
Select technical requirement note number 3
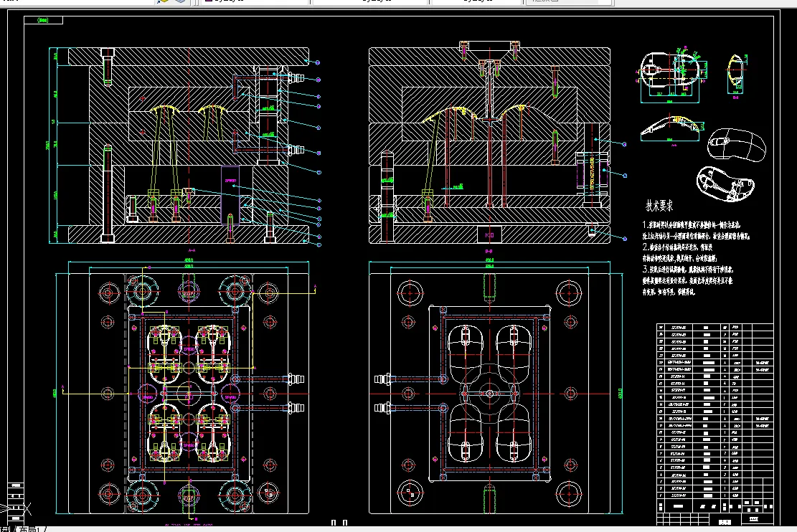pos(688,280)
